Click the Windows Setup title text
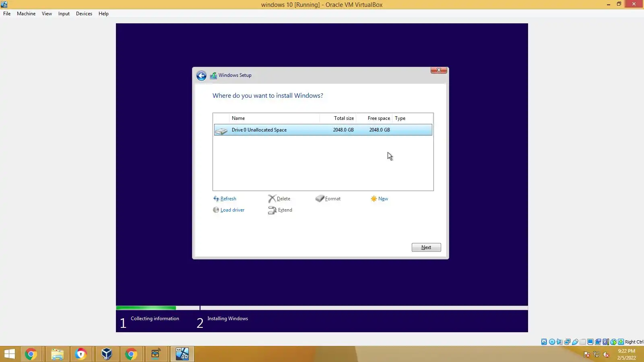This screenshot has height=362, width=644. click(235, 75)
